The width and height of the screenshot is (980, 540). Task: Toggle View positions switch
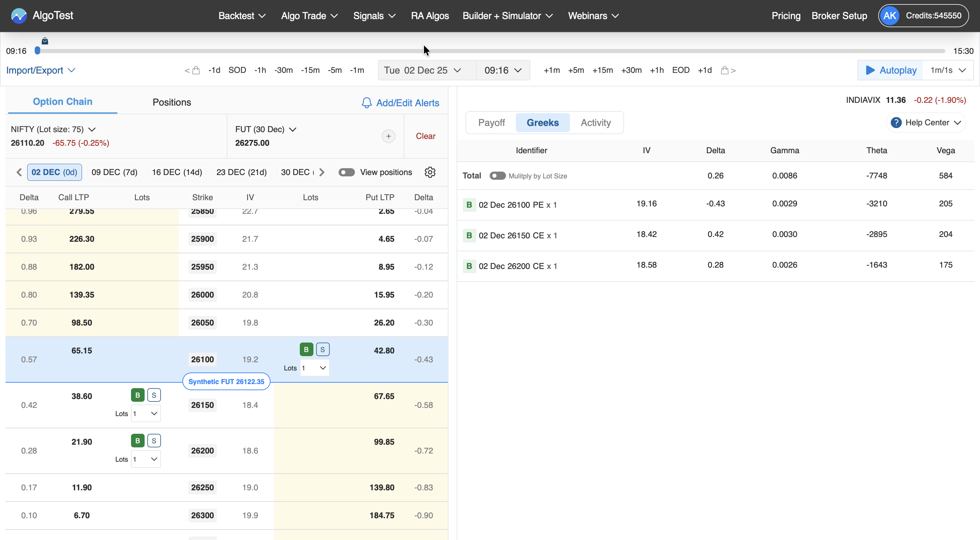(x=346, y=172)
